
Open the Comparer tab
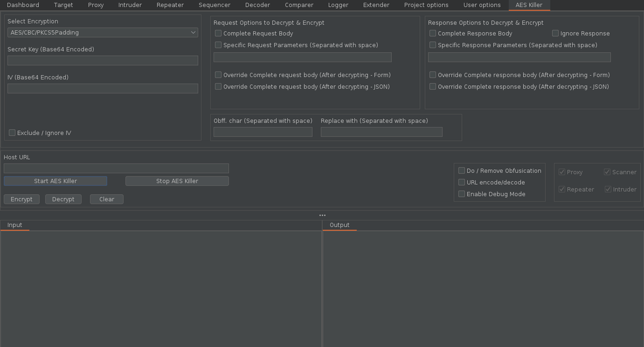click(299, 5)
